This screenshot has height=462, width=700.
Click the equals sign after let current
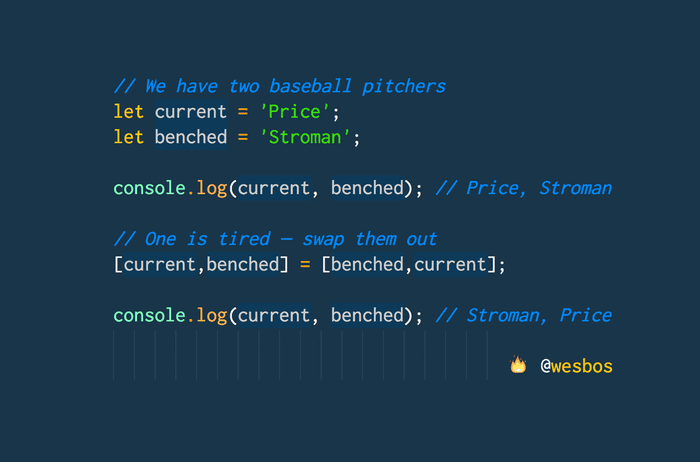pyautogui.click(x=243, y=111)
